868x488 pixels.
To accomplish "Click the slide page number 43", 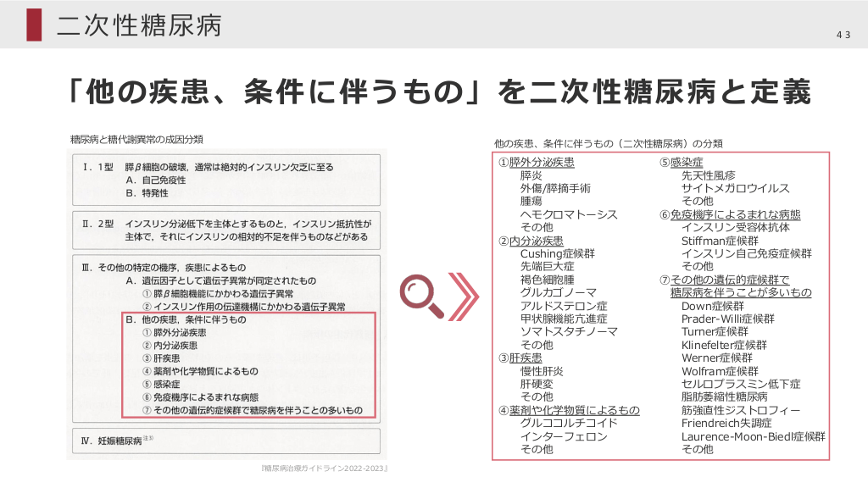I will (843, 35).
